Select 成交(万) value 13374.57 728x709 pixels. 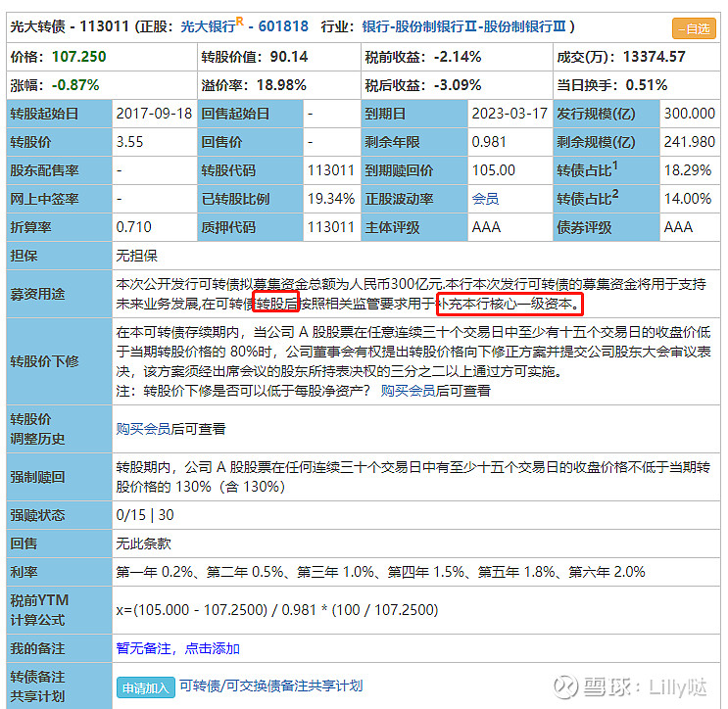pyautogui.click(x=654, y=57)
